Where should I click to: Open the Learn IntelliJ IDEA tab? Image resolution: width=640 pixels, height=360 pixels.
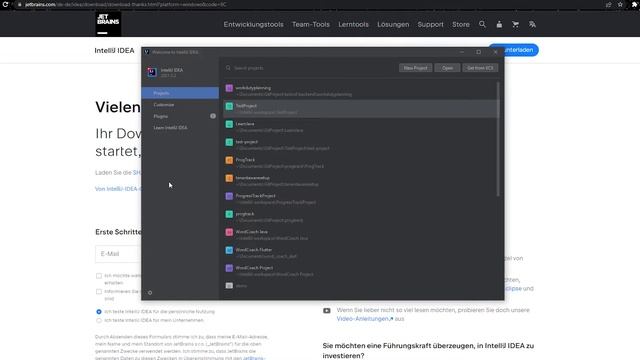(x=180, y=127)
